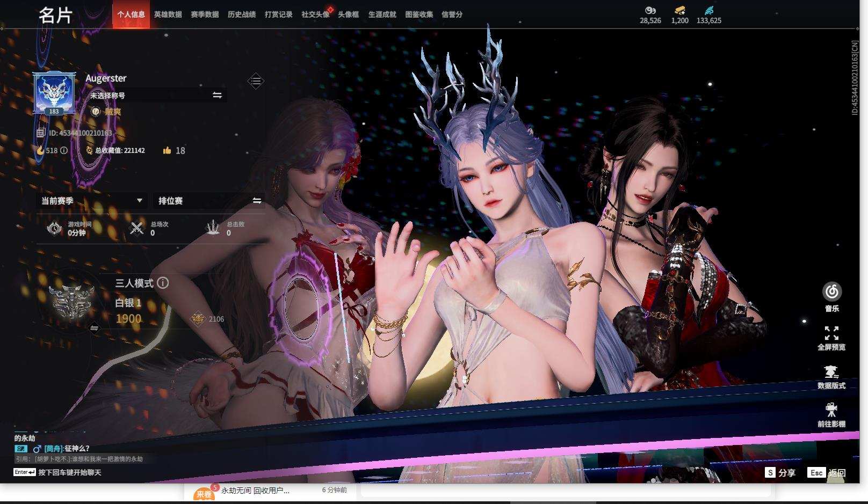Click the player name [简舟] in chat

coord(53,449)
